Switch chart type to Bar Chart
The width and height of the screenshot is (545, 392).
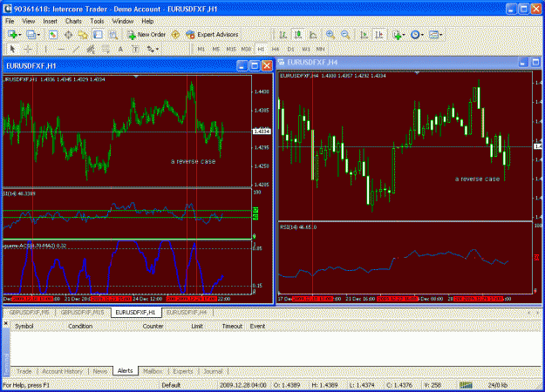coord(283,35)
